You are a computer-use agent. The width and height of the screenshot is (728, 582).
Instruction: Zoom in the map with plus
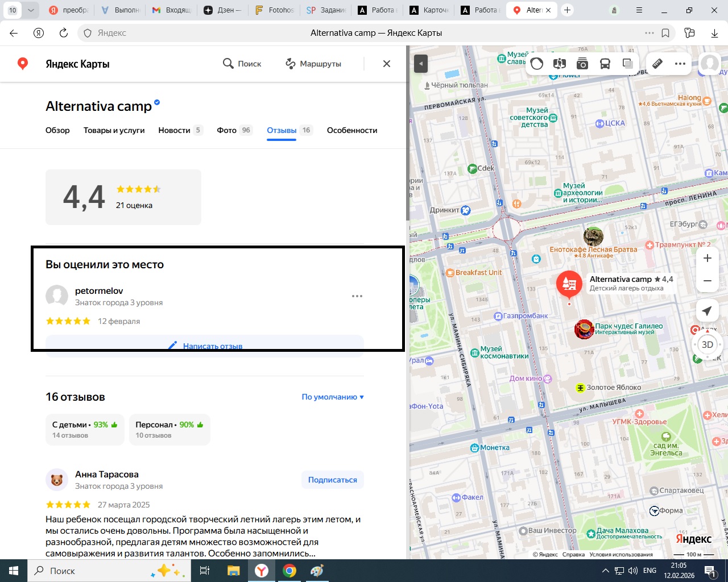click(707, 259)
